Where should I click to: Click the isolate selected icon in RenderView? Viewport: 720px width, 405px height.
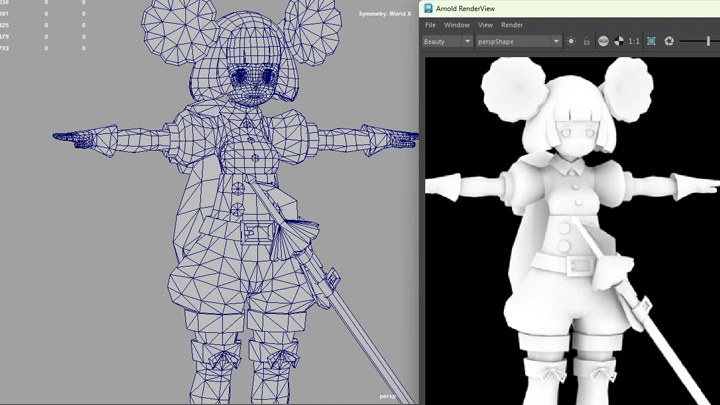(x=571, y=41)
